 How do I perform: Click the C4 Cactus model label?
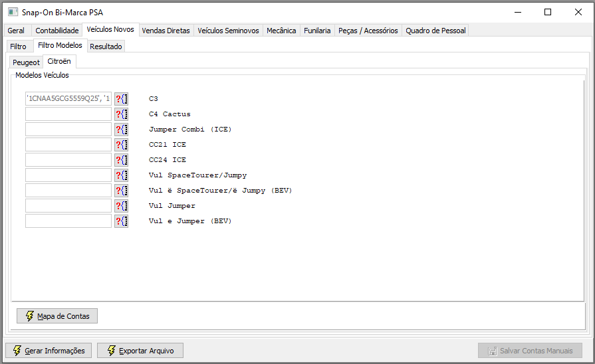coord(170,114)
